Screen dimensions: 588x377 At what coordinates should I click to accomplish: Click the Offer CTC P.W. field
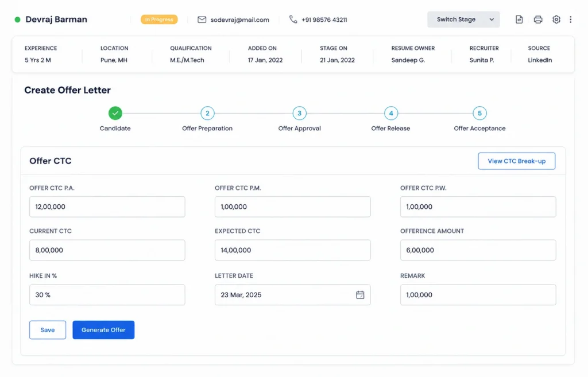coord(478,207)
